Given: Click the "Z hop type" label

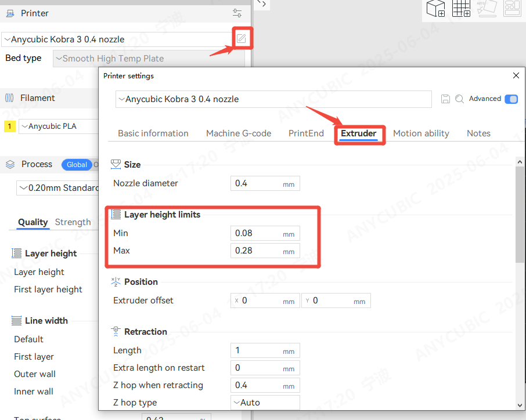Looking at the screenshot, I should [135, 403].
